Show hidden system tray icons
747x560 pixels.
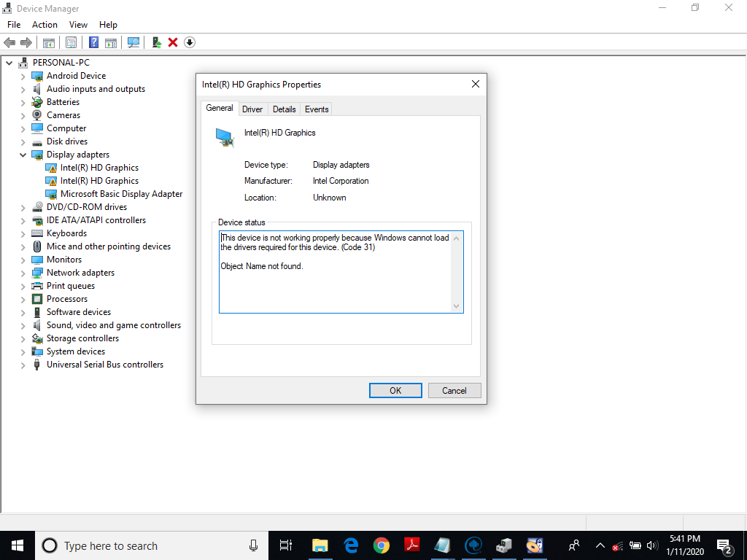click(600, 545)
